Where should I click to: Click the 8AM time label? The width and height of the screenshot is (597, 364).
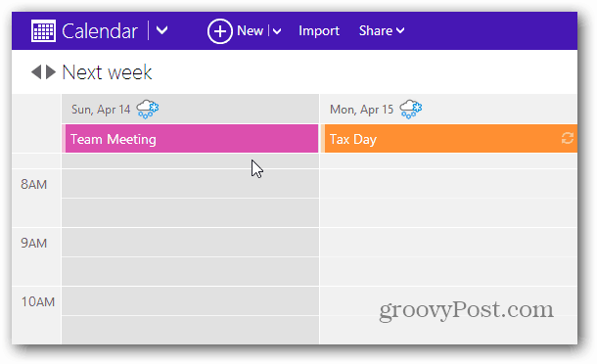(34, 185)
